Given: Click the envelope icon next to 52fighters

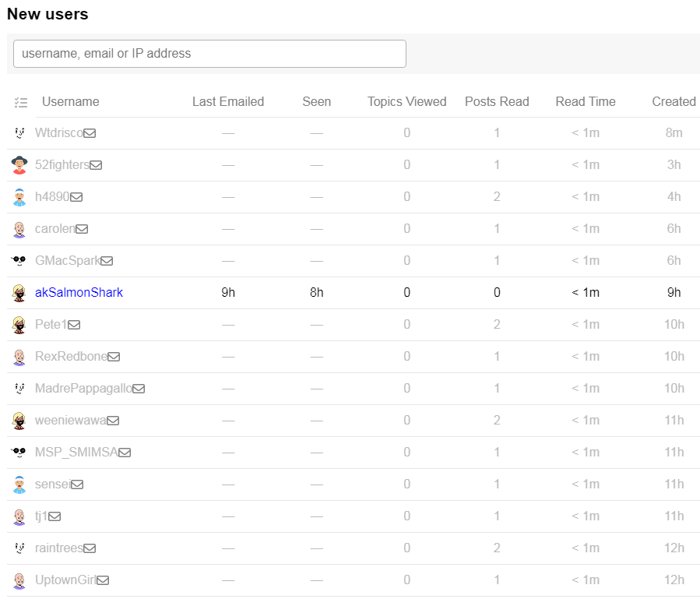Looking at the screenshot, I should coord(96,165).
